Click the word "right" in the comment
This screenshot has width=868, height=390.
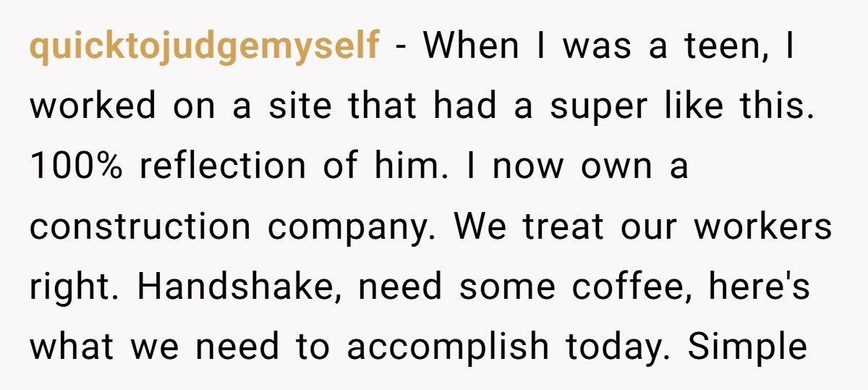[70, 287]
